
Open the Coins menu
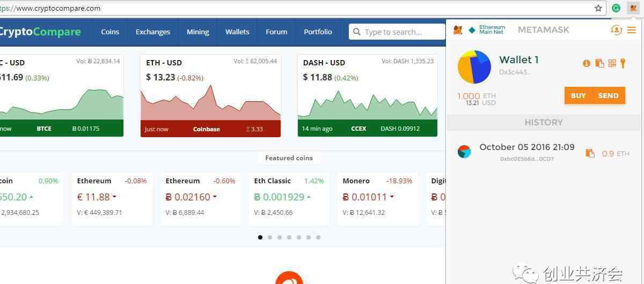[110, 32]
